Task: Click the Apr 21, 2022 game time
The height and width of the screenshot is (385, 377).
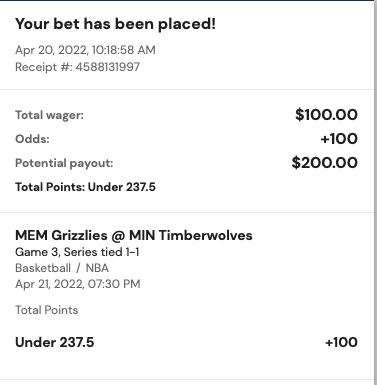Action: (x=78, y=284)
